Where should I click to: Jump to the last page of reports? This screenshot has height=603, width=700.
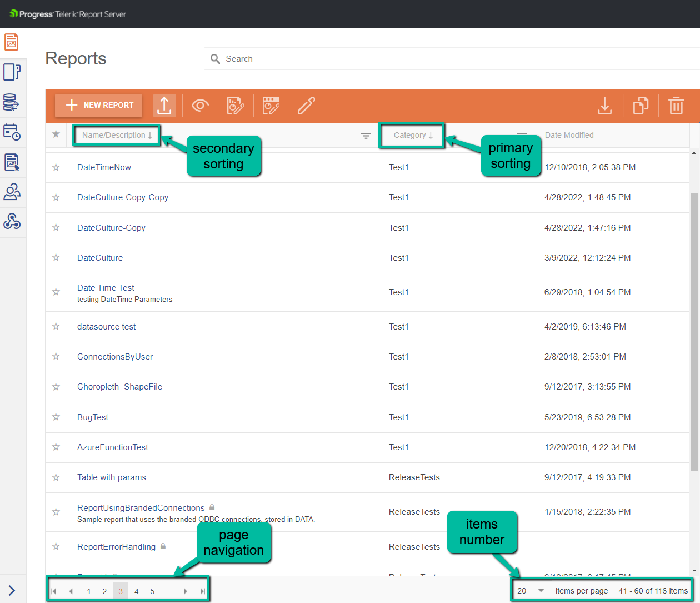201,591
